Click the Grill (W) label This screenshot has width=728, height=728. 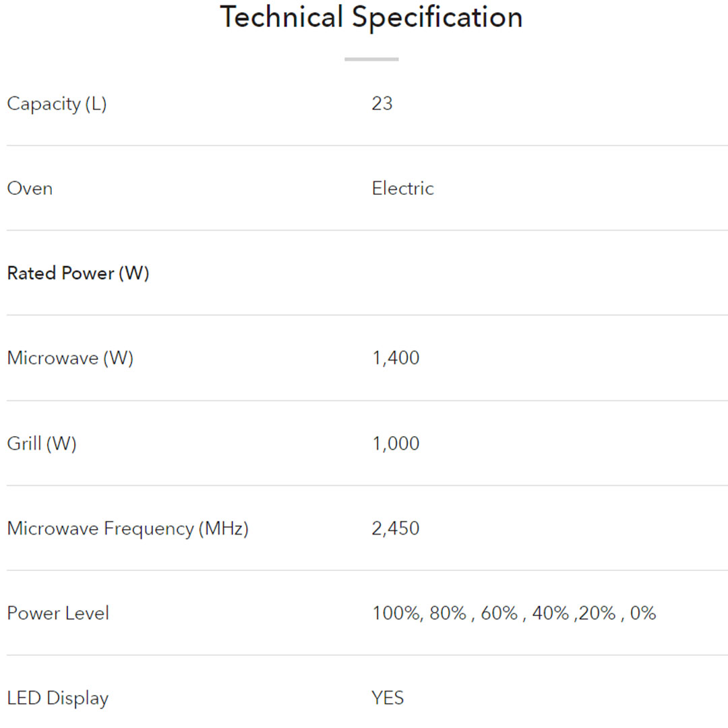click(x=42, y=444)
